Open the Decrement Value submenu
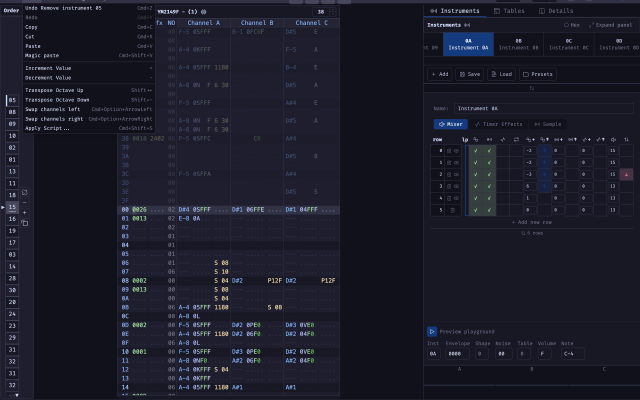 coord(89,78)
